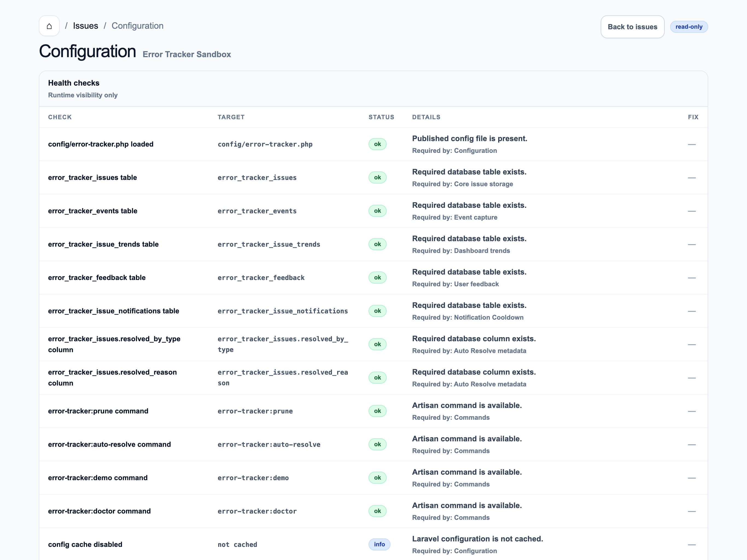Select the error-tracker:prune target text
This screenshot has height=560, width=747.
click(255, 411)
